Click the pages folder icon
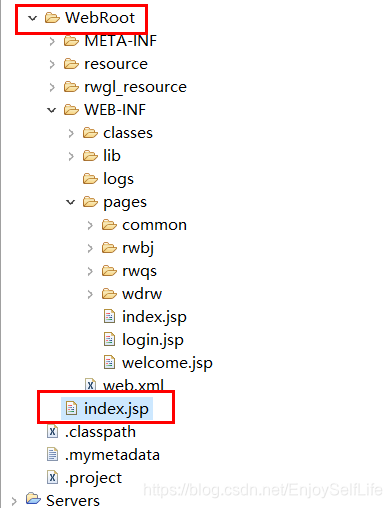Screen dimensions: 392x508 click(x=90, y=202)
